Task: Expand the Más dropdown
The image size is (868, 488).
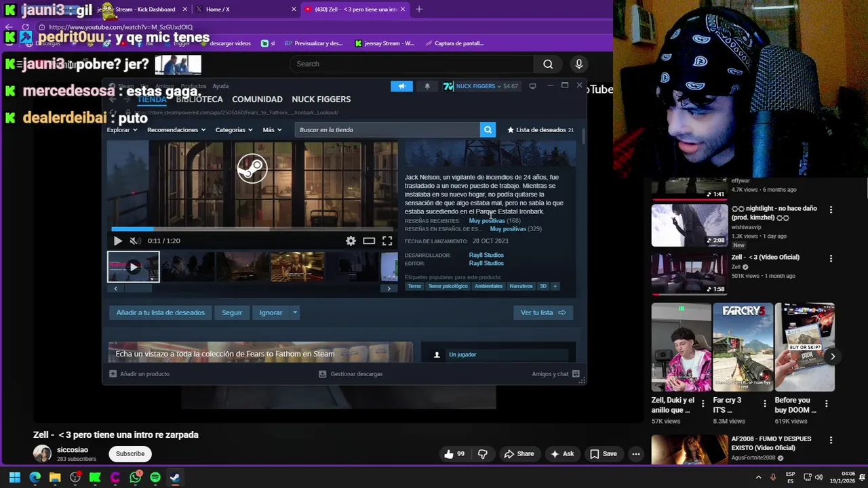Action: [271, 129]
